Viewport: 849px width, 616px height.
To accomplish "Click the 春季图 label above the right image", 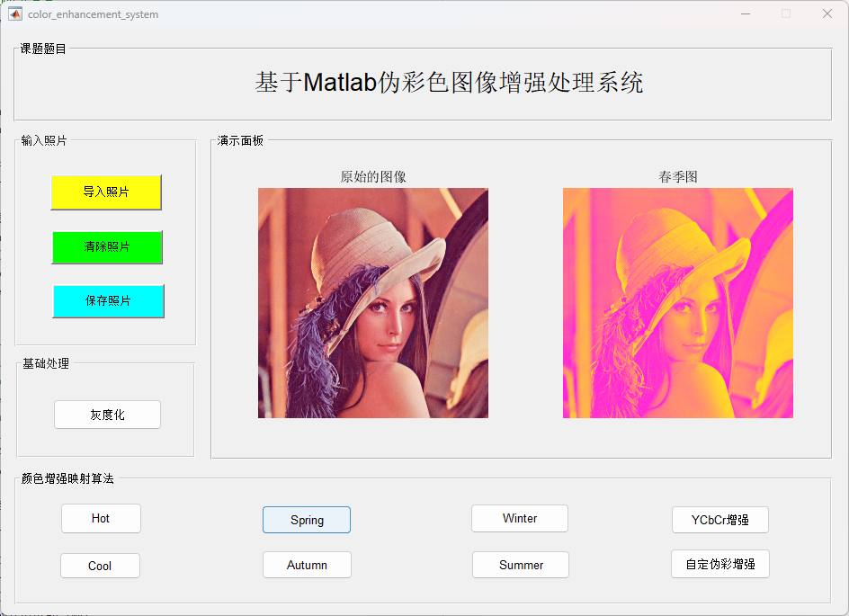I will (677, 177).
